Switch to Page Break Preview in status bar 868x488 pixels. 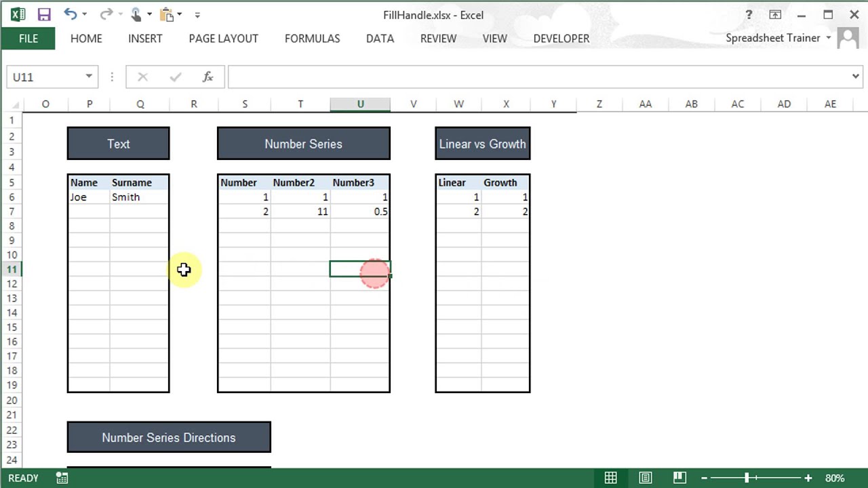[x=679, y=478]
